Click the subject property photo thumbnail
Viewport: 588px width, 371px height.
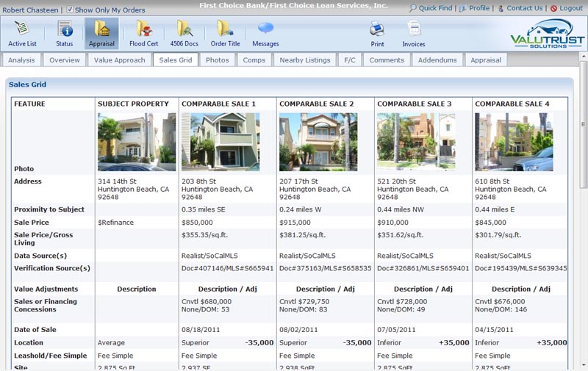pos(137,142)
